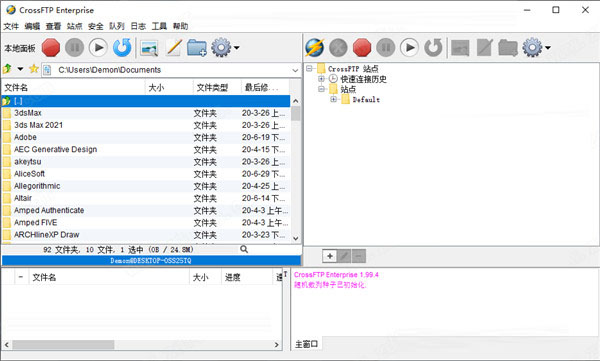Open the 文件 menu

11,26
